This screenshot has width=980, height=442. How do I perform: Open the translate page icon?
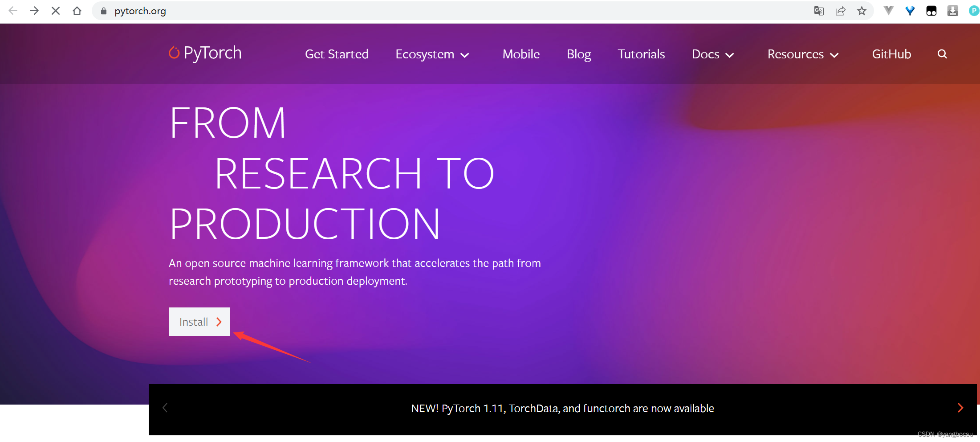click(x=819, y=11)
